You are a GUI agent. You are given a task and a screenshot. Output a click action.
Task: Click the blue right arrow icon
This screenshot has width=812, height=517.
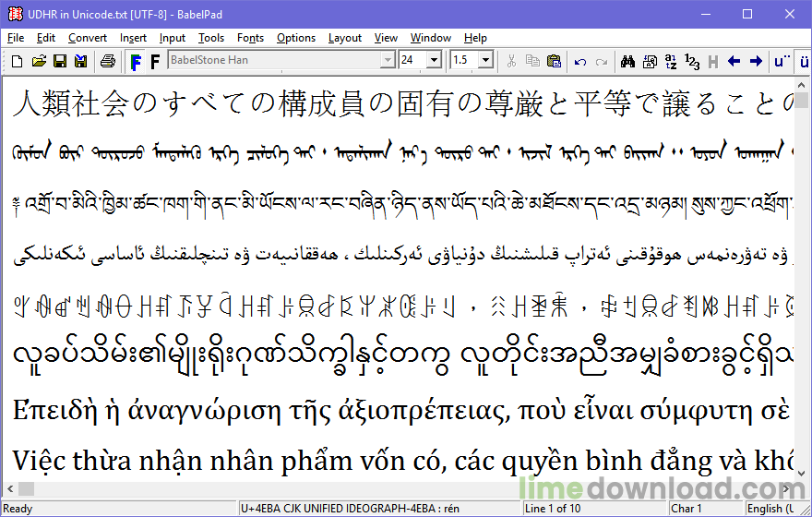(756, 61)
